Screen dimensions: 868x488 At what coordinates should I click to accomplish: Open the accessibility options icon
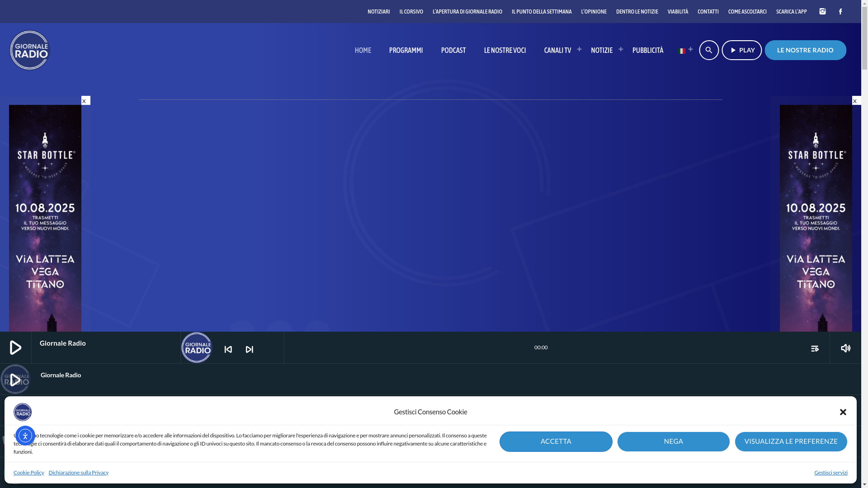click(25, 436)
